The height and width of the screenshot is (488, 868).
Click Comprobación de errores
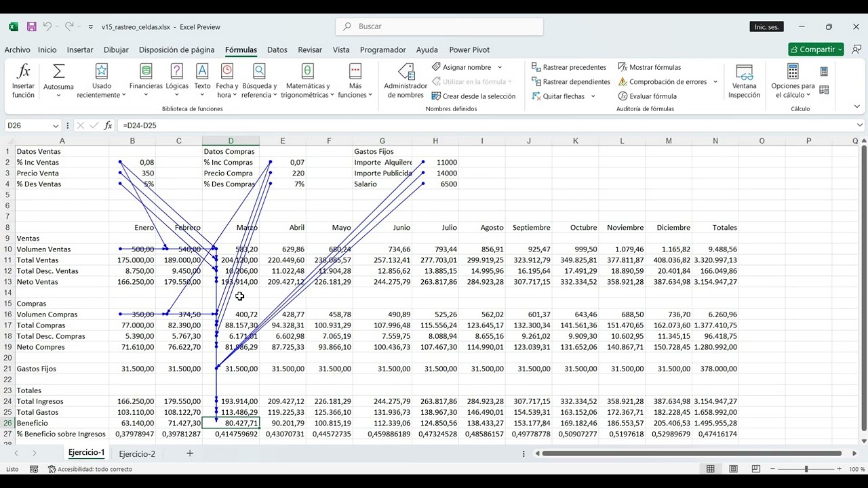[662, 81]
